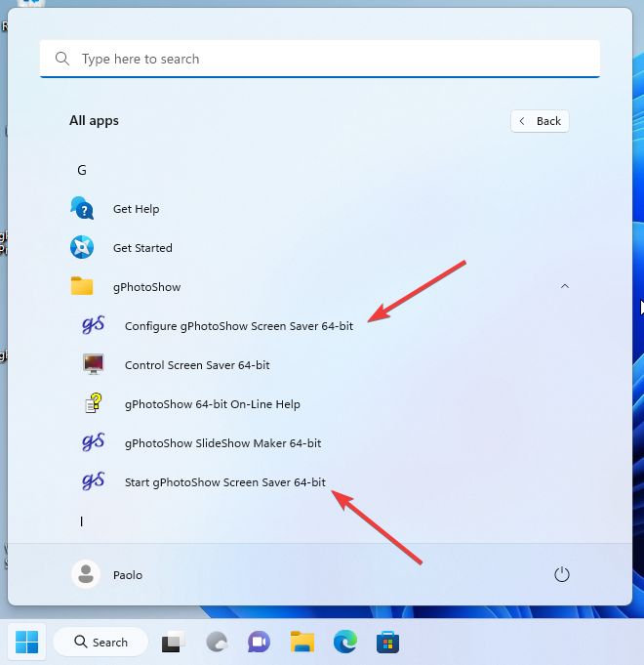Screen dimensions: 644x665
Task: Click the magnifier icon in search box
Action: (62, 59)
